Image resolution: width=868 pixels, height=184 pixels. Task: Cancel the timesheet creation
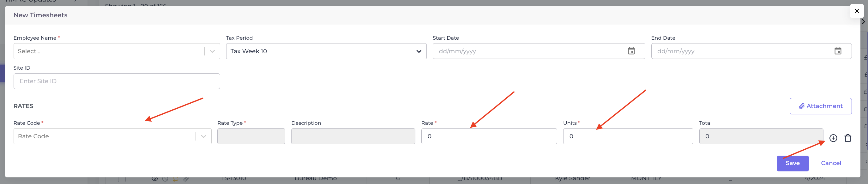(831, 163)
